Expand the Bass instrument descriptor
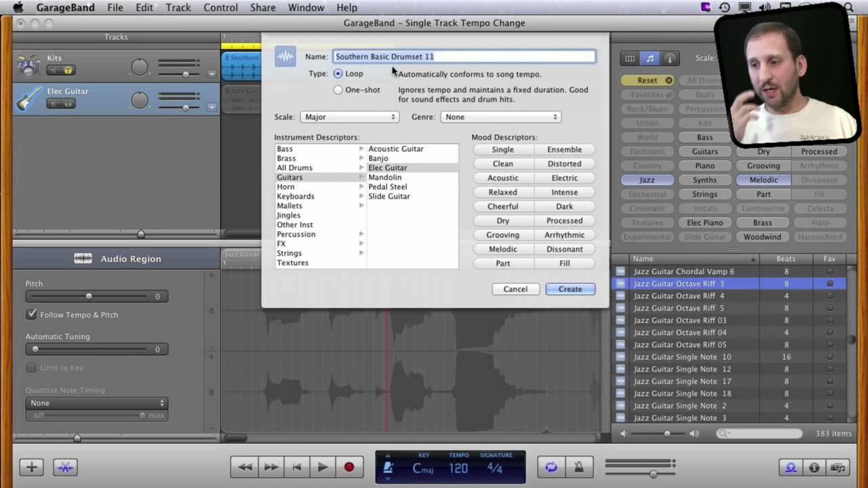The height and width of the screenshot is (488, 868). pyautogui.click(x=361, y=148)
